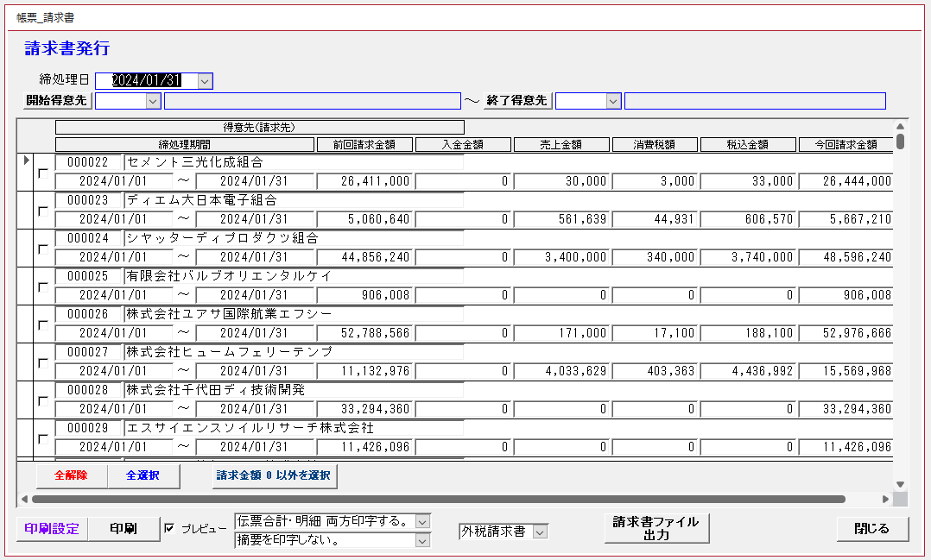Screen dimensions: 931x560
Task: Expand the 開始得意先 code dropdown
Action: tap(153, 101)
